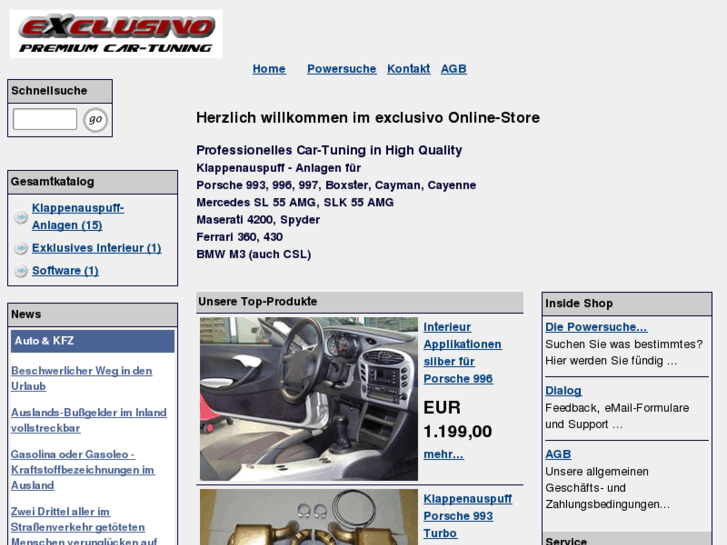Viewport: 727px width, 545px height.
Task: Open the Exklusives Interieur (1) category
Action: [96, 248]
